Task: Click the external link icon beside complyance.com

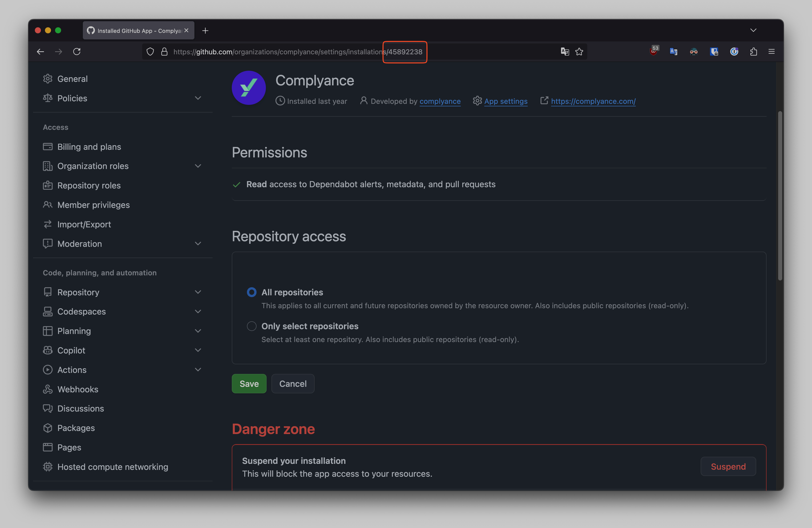Action: 544,100
